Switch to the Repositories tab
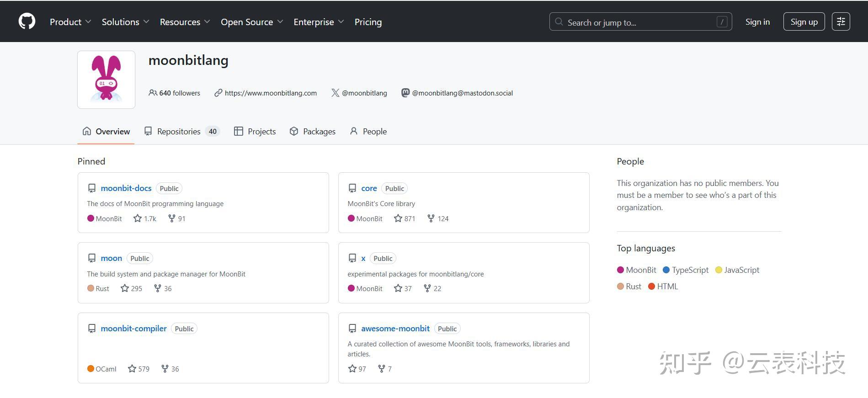Screen dimensions: 868x398 [182, 132]
